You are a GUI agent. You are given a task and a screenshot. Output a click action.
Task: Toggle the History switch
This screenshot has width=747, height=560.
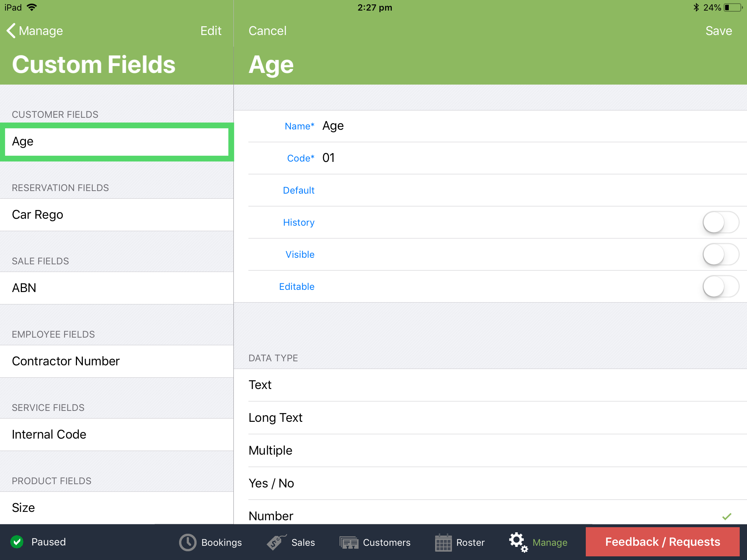click(721, 222)
